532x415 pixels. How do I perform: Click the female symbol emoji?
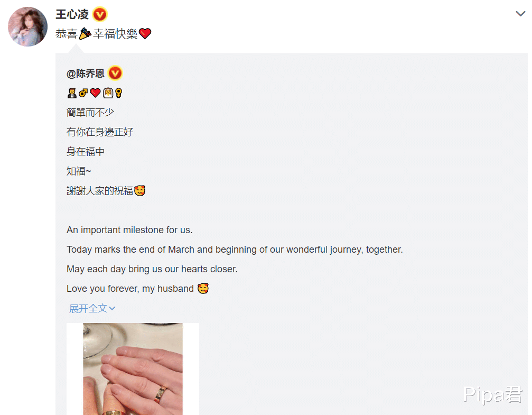[118, 93]
